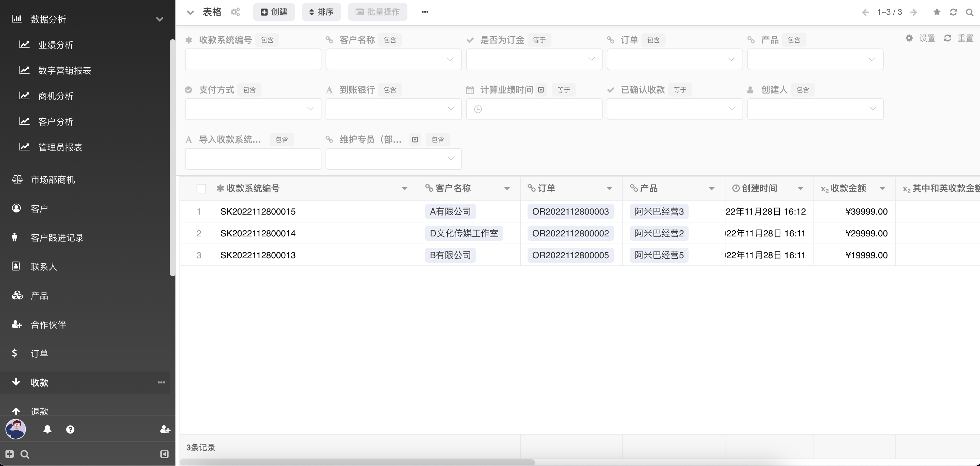Click the sidebar bottom search icon
The height and width of the screenshot is (466, 980).
coord(25,454)
